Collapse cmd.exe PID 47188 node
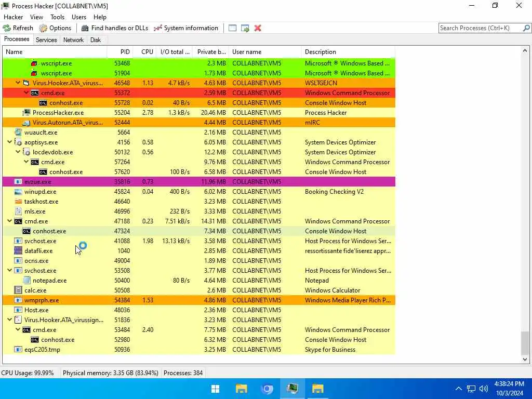Image resolution: width=532 pixels, height=399 pixels. 9,221
